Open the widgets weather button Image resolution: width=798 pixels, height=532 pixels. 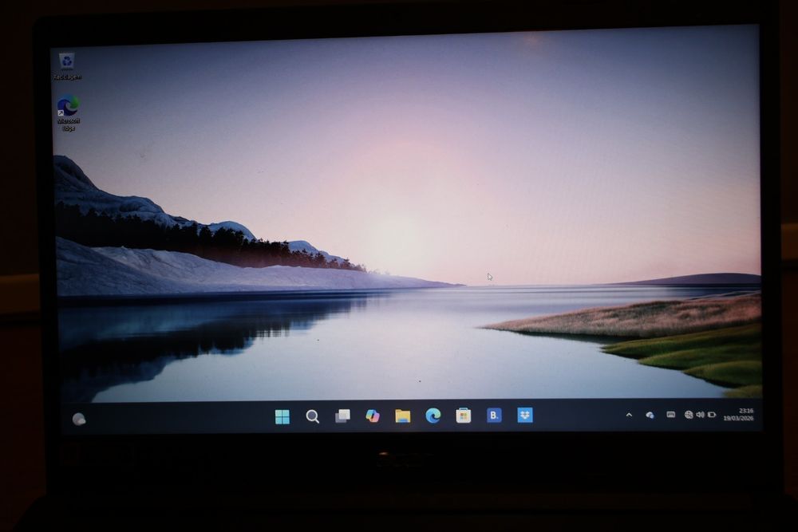pyautogui.click(x=79, y=419)
